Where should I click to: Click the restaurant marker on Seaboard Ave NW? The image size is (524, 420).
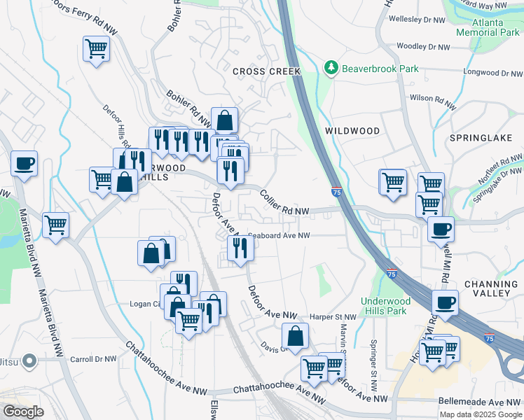240,247
